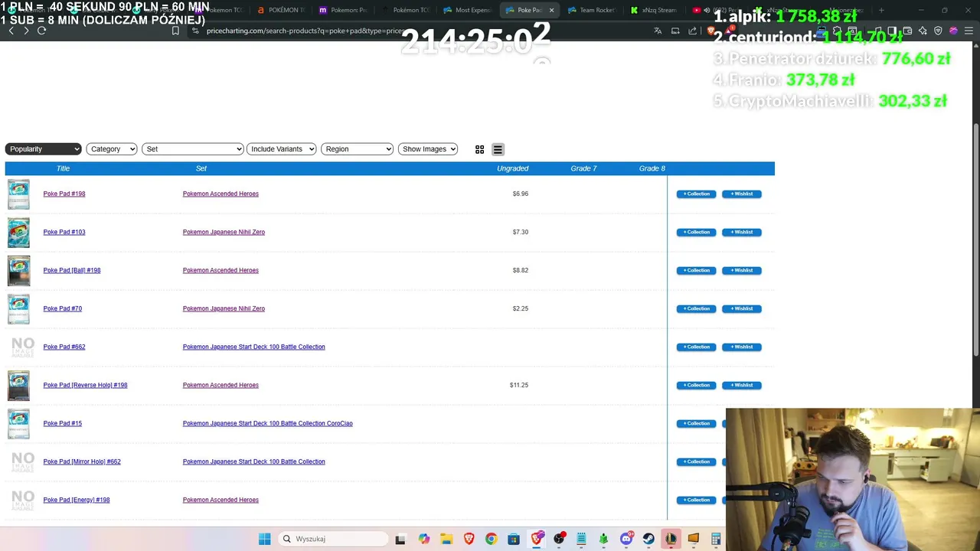
Task: Click Poke Pad #15 card thumbnail
Action: 18,424
